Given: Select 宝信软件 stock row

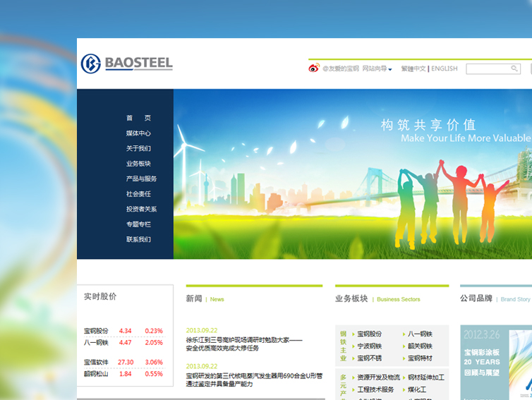Looking at the screenshot, I should 123,362.
